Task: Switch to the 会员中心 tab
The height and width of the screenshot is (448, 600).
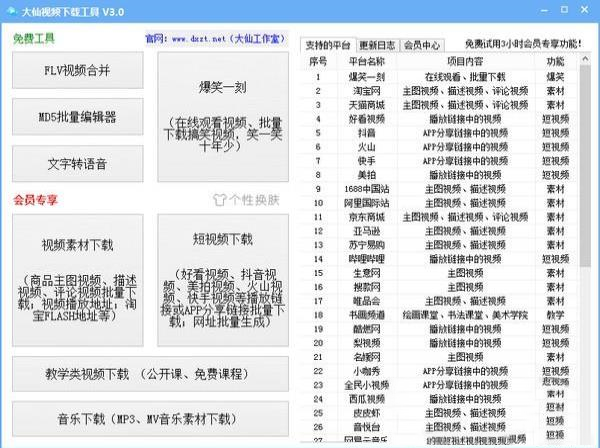Action: pos(422,45)
